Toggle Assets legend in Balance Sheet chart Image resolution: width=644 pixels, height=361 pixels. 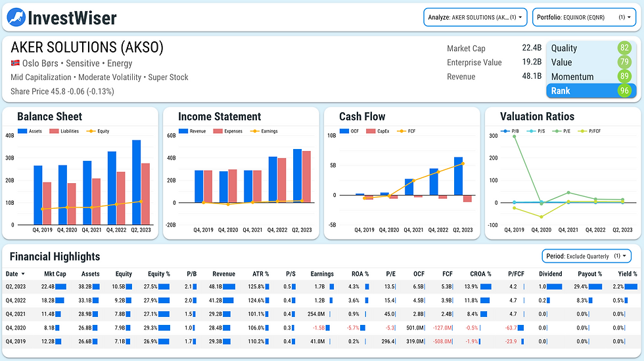pos(30,131)
